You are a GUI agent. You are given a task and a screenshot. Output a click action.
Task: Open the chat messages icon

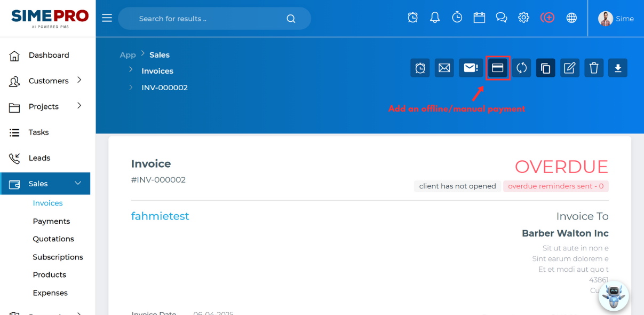[x=502, y=18]
